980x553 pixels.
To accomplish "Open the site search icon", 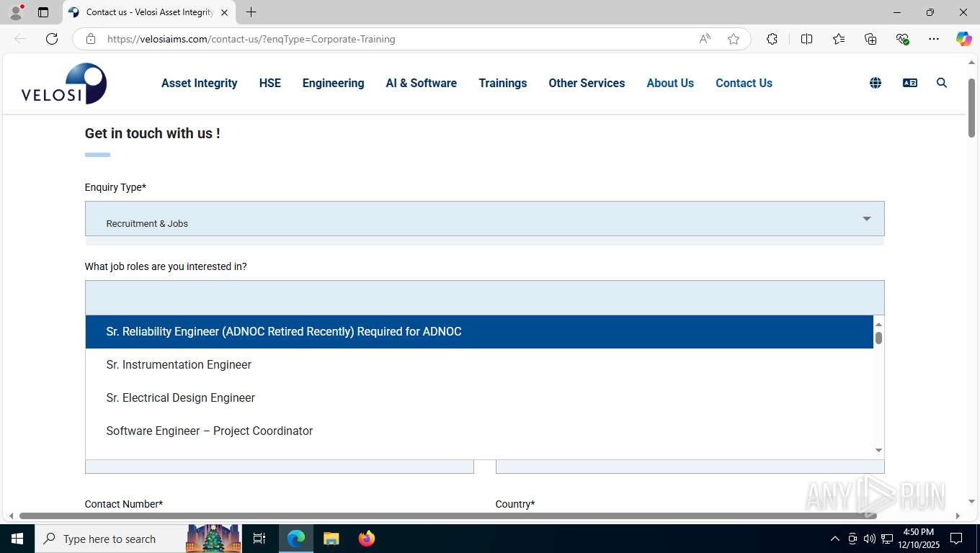I will [942, 83].
